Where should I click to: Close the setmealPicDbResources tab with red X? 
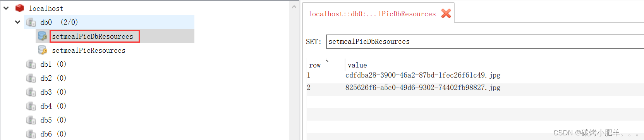tap(446, 14)
